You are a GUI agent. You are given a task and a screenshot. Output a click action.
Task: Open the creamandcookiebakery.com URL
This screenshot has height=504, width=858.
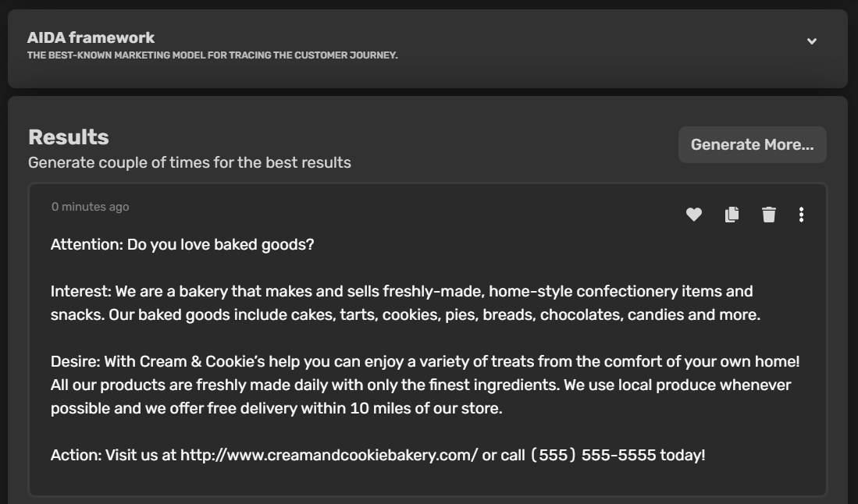tap(329, 455)
